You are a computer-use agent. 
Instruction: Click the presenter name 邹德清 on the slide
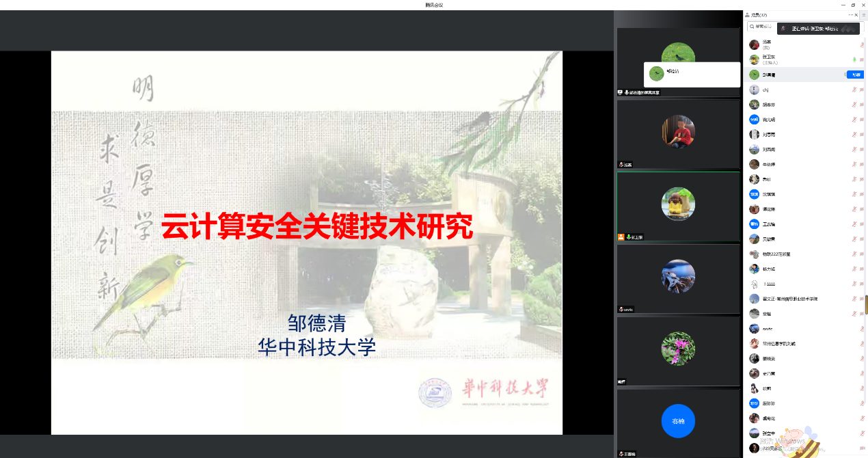[x=317, y=323]
